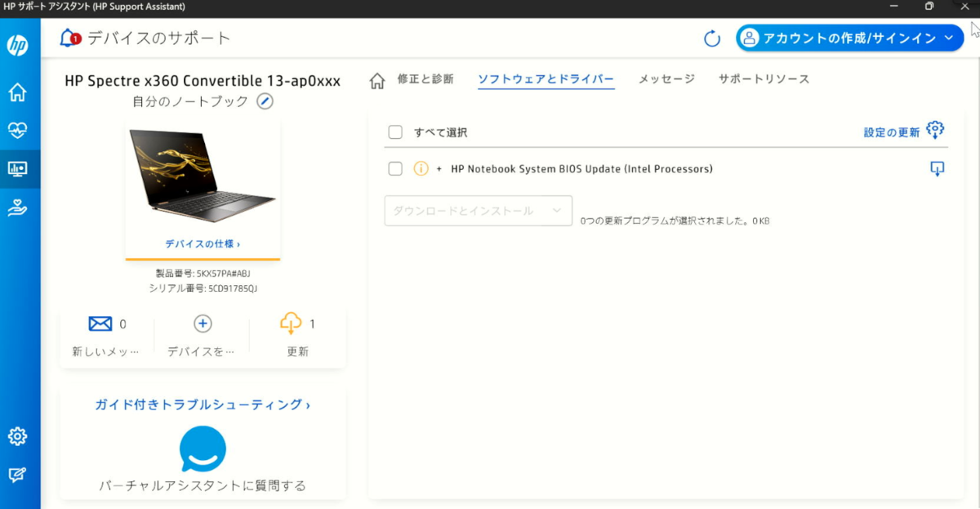
Task: Click the notification bell with badge
Action: [x=70, y=38]
